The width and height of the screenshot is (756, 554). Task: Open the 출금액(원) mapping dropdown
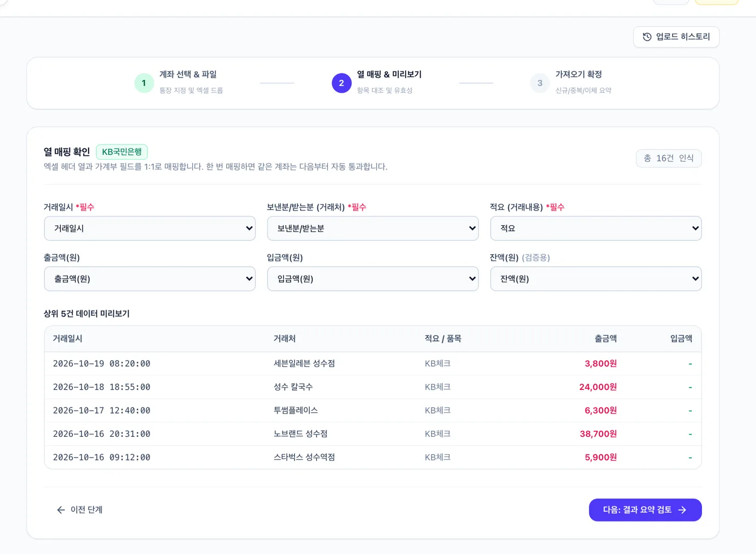tap(150, 279)
